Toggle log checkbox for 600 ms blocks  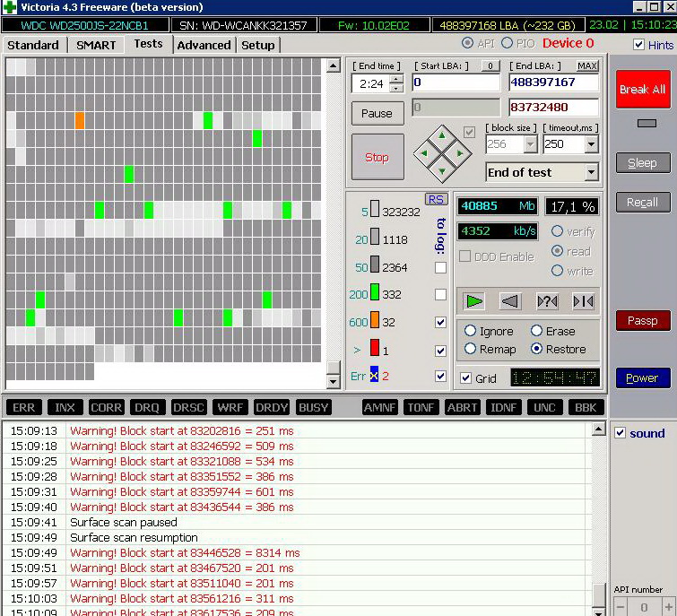(440, 323)
